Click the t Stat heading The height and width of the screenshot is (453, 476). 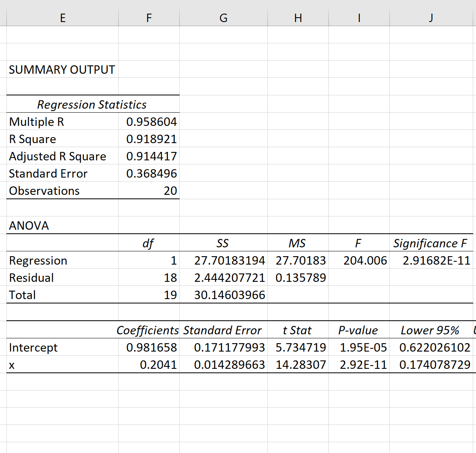tap(298, 330)
